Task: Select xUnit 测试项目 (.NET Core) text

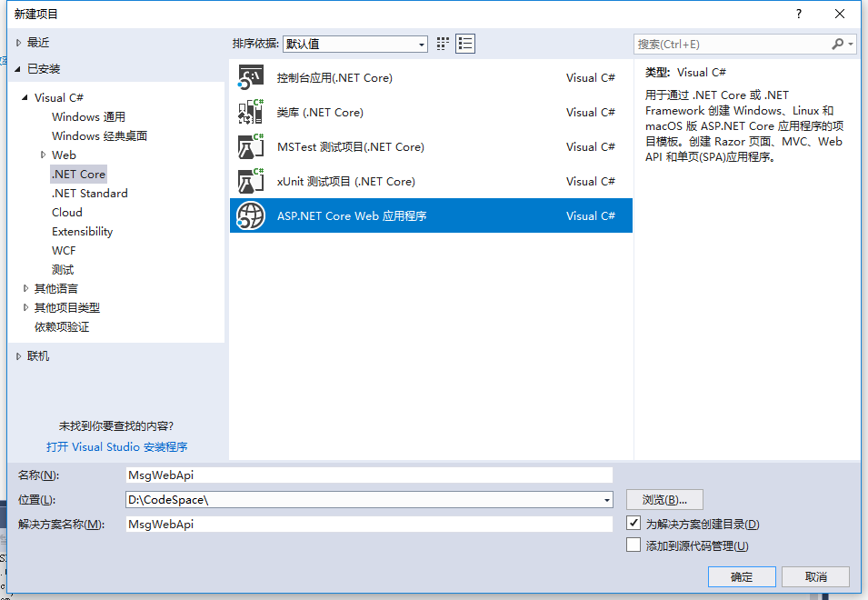Action: (346, 182)
